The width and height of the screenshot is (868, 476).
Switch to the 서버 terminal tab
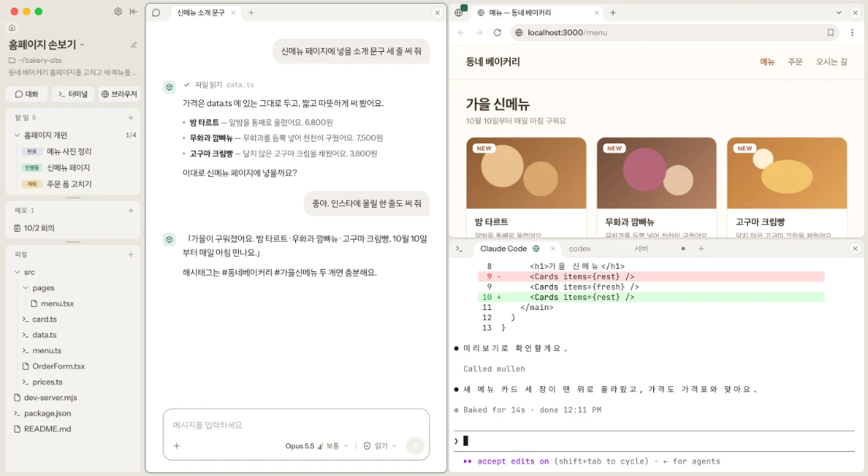pyautogui.click(x=641, y=249)
